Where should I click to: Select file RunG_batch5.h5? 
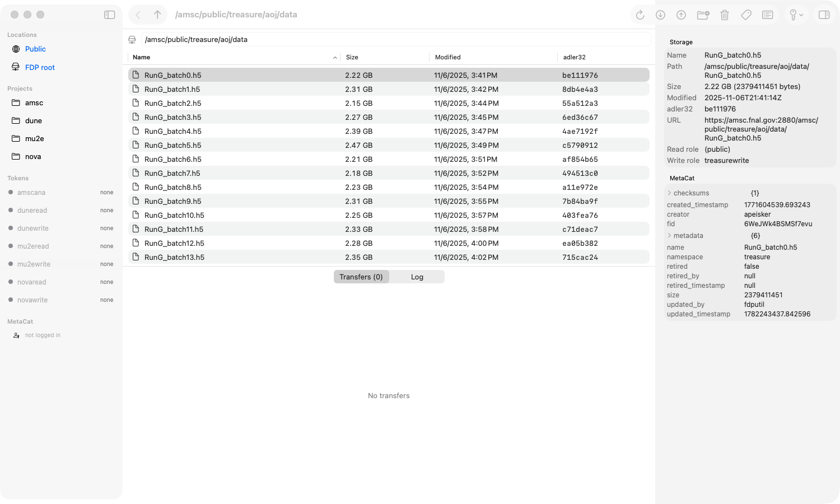tap(389, 145)
